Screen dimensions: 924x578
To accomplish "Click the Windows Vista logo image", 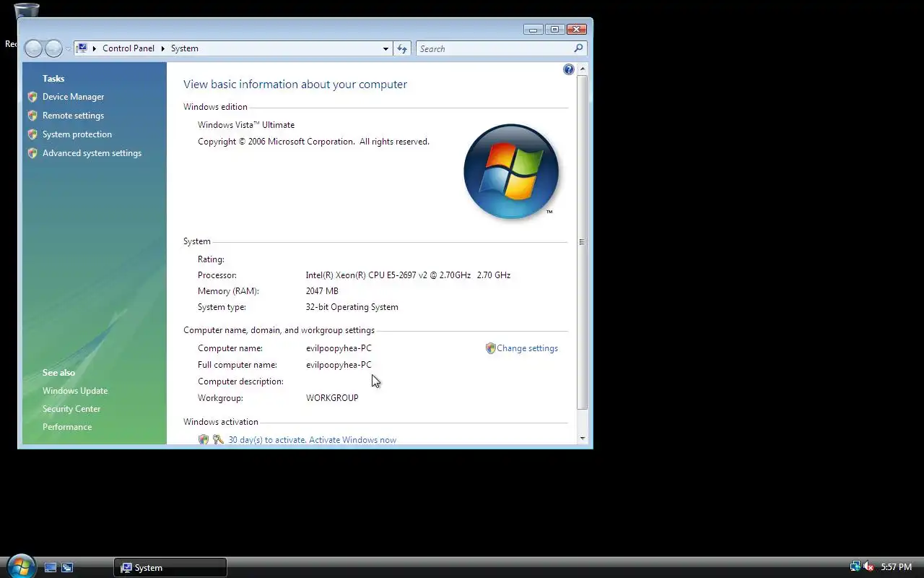I will [511, 171].
